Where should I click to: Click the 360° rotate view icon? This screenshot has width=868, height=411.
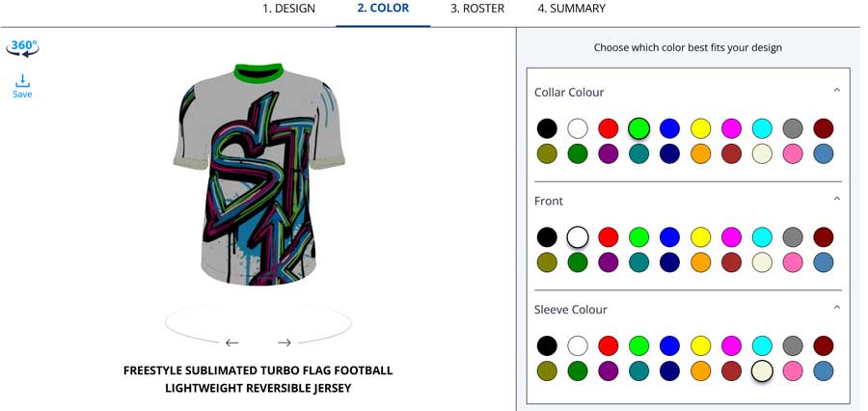click(22, 47)
